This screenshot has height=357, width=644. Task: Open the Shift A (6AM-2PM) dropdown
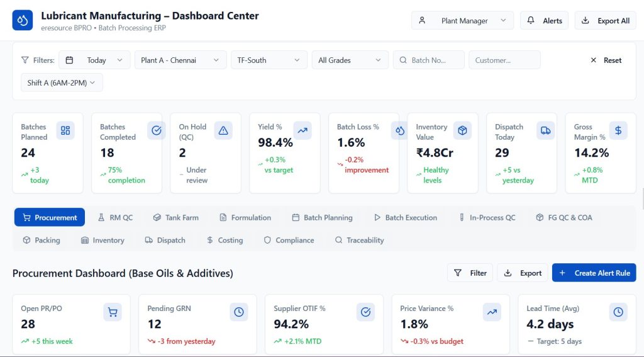coord(62,82)
